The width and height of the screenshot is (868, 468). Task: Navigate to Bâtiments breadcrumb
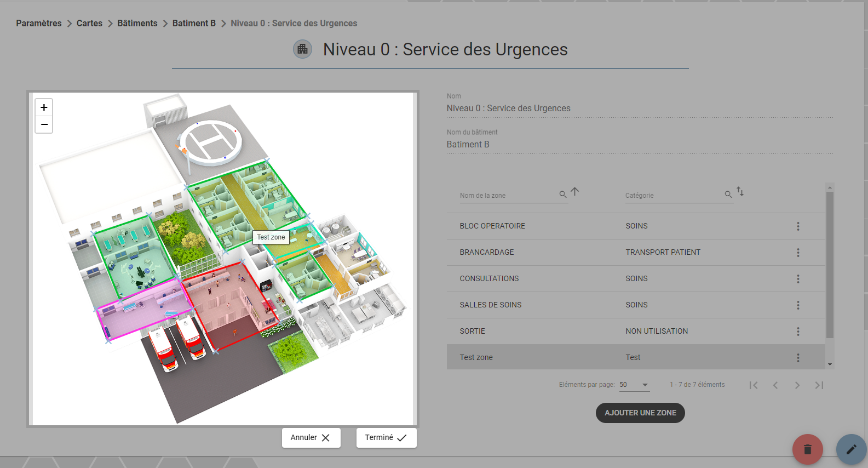137,23
